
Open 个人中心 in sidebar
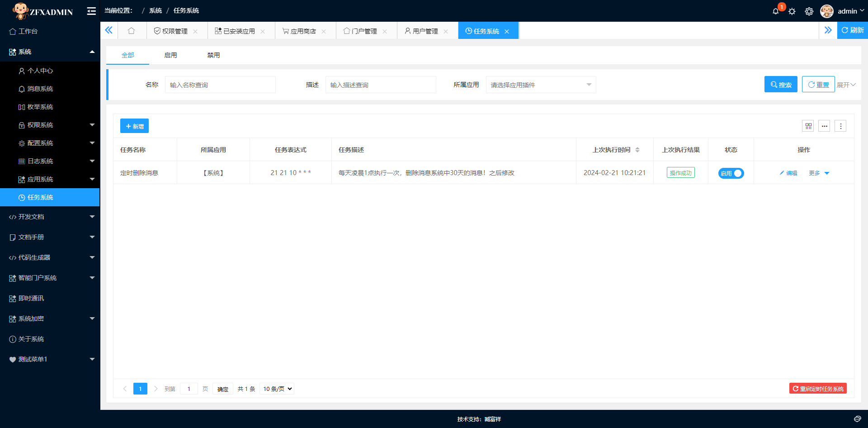pyautogui.click(x=50, y=71)
